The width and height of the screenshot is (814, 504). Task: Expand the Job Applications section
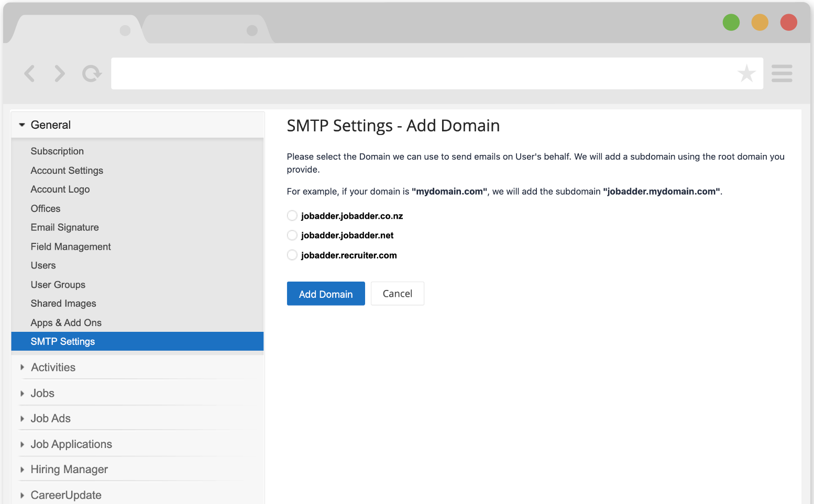pos(71,444)
